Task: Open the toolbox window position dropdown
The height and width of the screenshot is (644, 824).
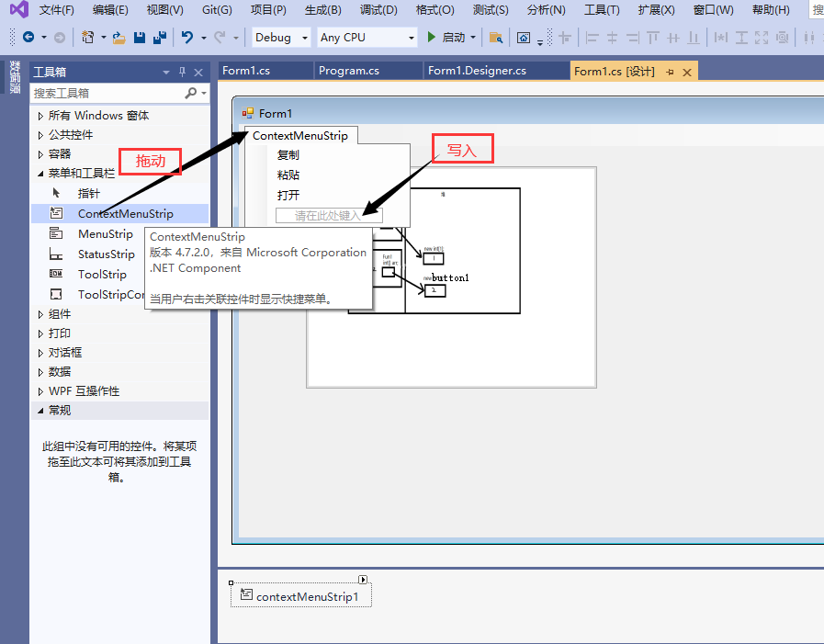Action: tap(166, 72)
